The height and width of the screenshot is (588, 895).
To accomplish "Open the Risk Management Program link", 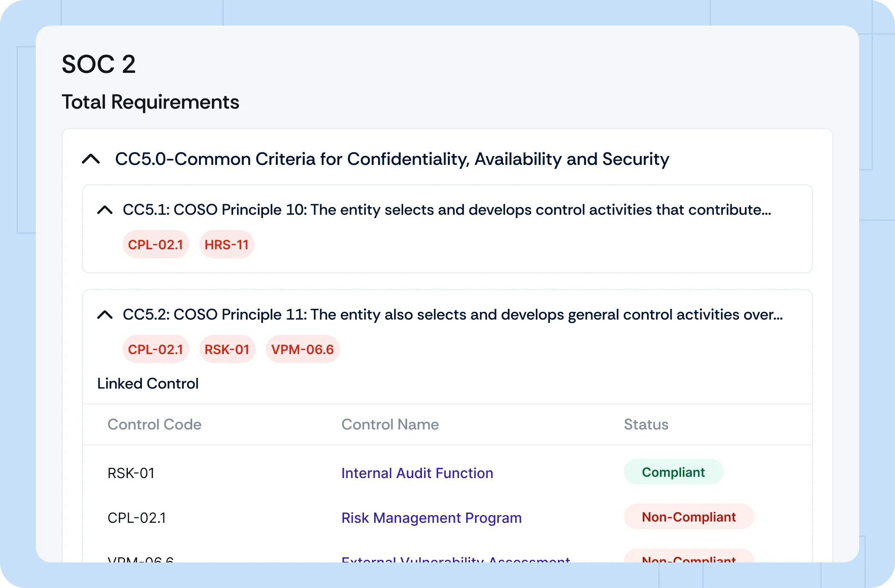I will click(431, 518).
